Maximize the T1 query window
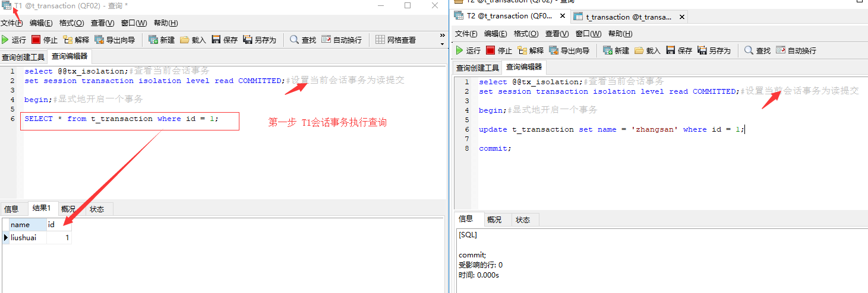This screenshot has width=868, height=293. click(x=408, y=5)
